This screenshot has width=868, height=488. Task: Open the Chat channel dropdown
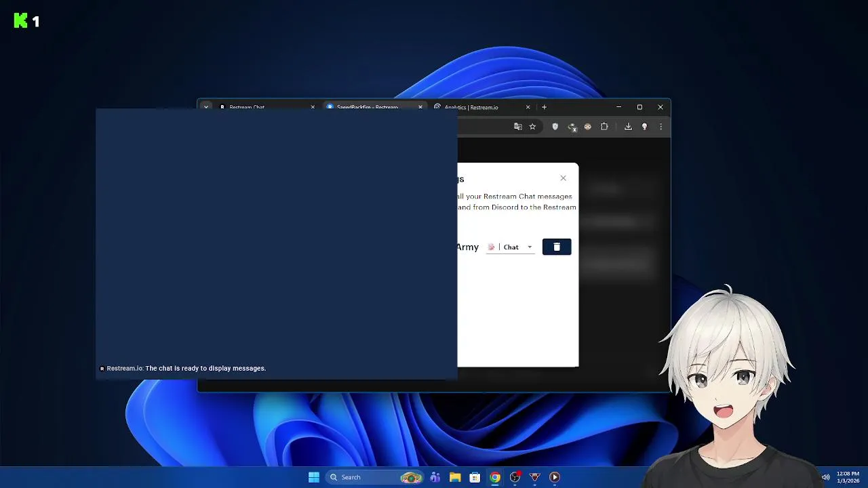coord(511,247)
